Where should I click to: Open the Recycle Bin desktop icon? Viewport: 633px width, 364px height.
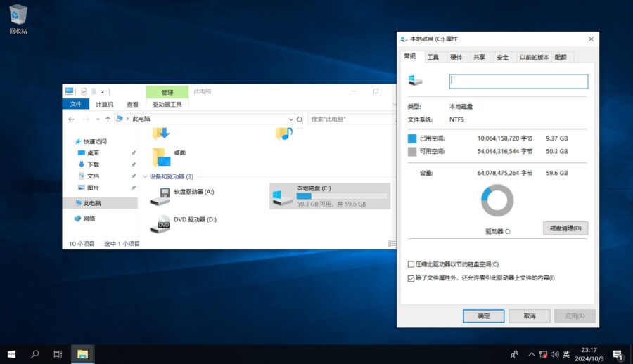click(x=18, y=19)
